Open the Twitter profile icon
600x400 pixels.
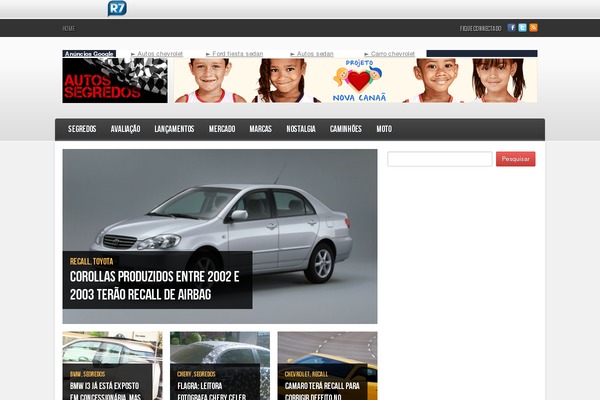(x=522, y=28)
